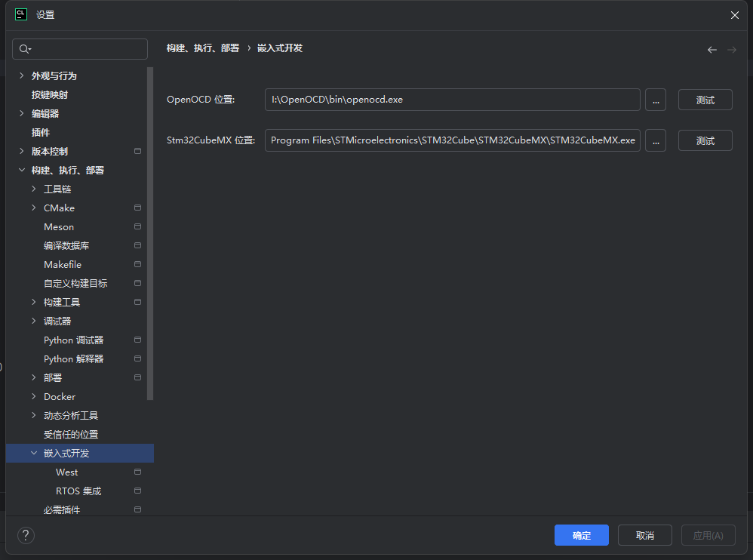Screen dimensions: 753x560
Task: Open the 插件 settings page
Action: [40, 133]
